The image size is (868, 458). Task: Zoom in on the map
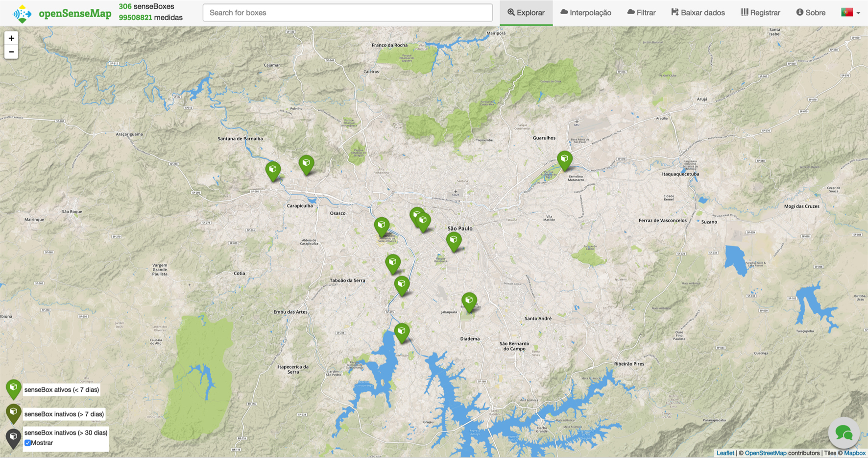click(11, 38)
